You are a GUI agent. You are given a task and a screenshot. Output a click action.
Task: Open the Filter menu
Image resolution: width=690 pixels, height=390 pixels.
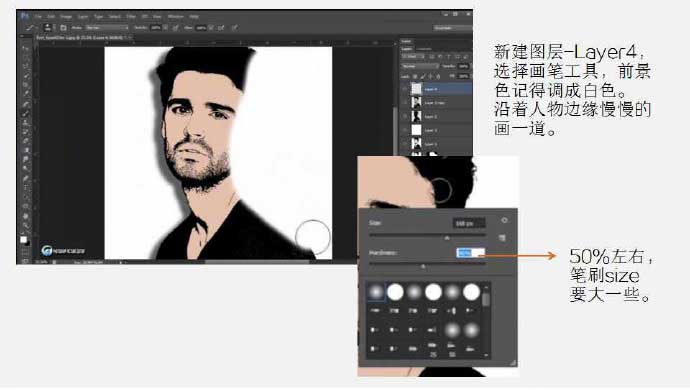point(131,16)
